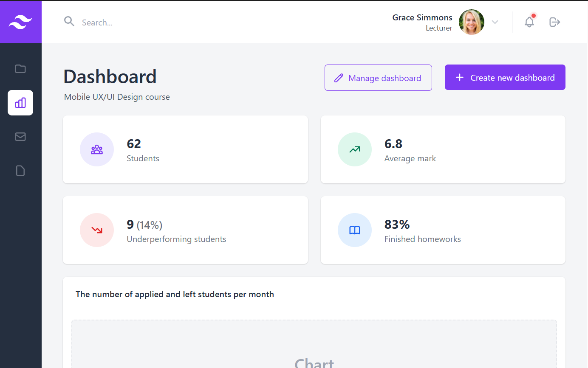Screen dimensions: 588x368
Task: Open notifications via the bell icon
Action: click(529, 22)
